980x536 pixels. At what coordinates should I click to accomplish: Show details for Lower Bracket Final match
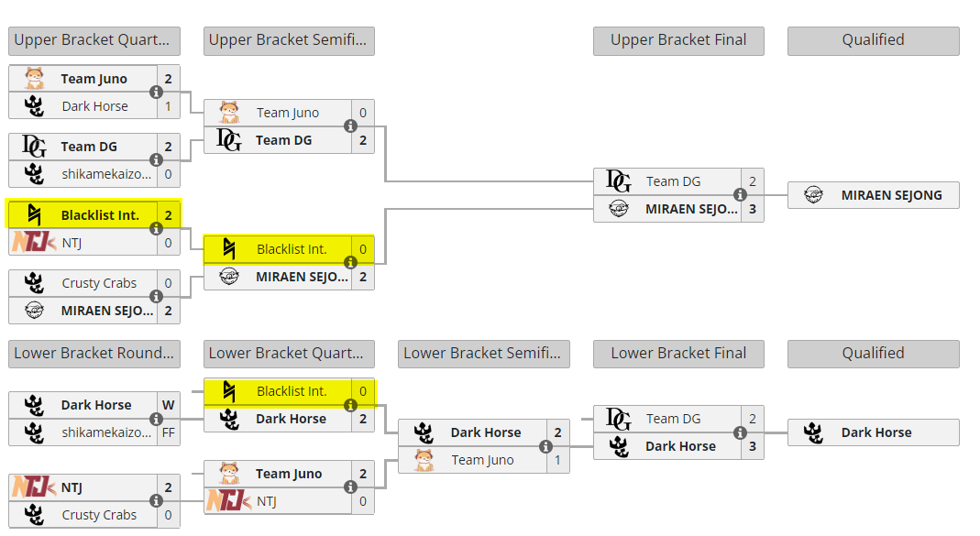739,432
